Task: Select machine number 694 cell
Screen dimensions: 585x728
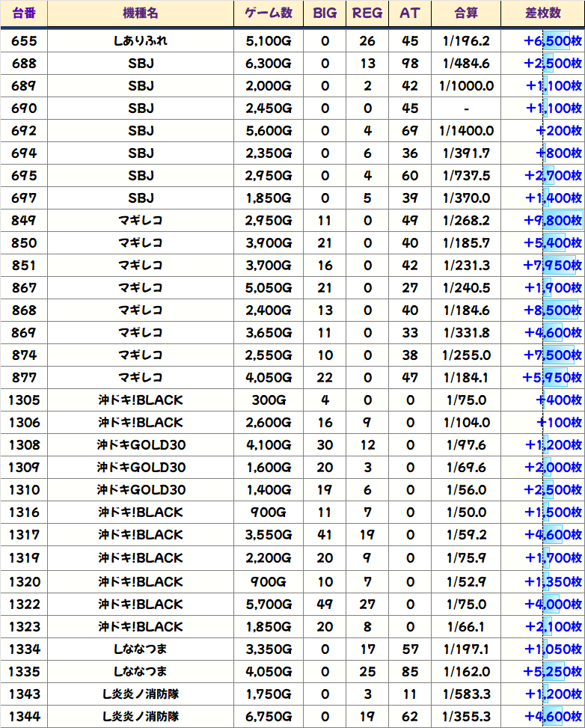Action: pos(24,153)
